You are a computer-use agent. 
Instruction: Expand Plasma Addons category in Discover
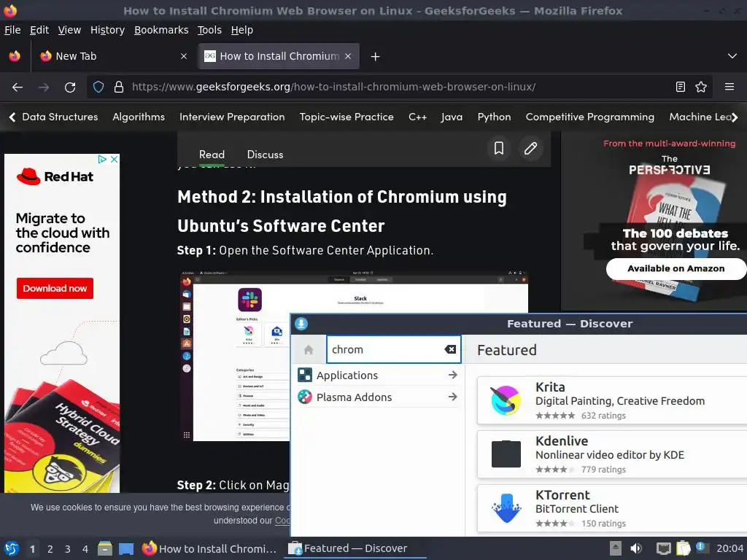pyautogui.click(x=377, y=397)
